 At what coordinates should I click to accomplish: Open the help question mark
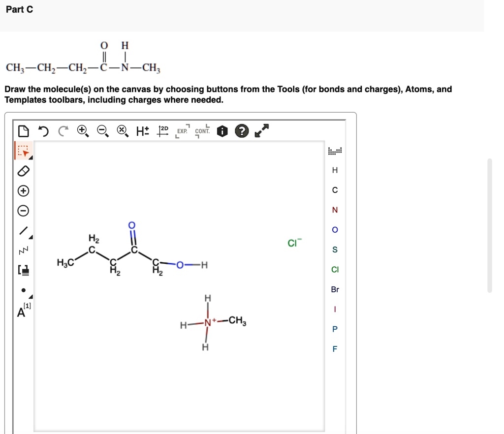click(242, 130)
